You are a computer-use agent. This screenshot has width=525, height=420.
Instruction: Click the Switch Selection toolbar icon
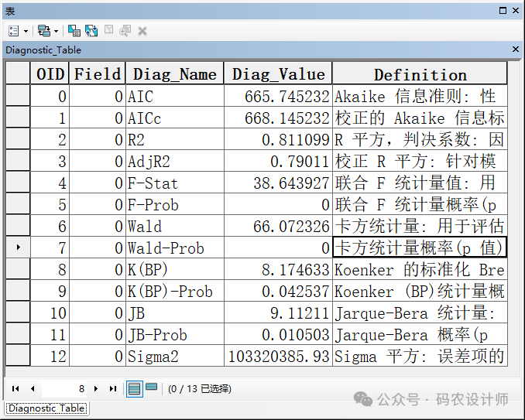click(91, 31)
